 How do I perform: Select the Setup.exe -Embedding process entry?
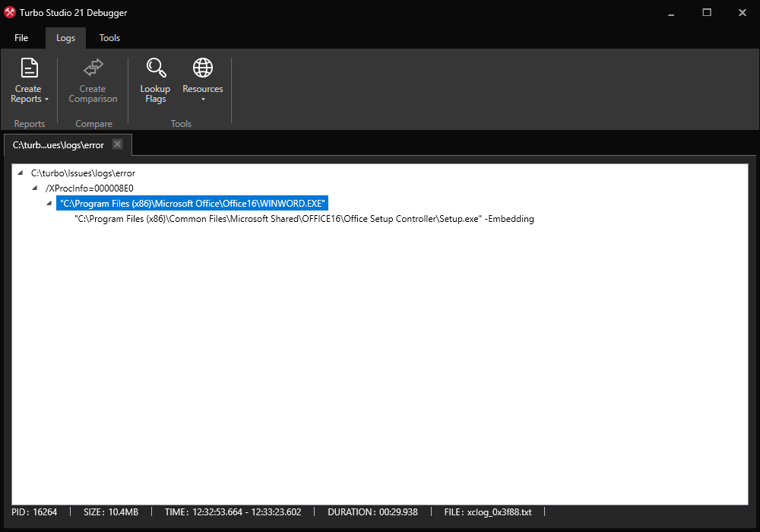[305, 219]
